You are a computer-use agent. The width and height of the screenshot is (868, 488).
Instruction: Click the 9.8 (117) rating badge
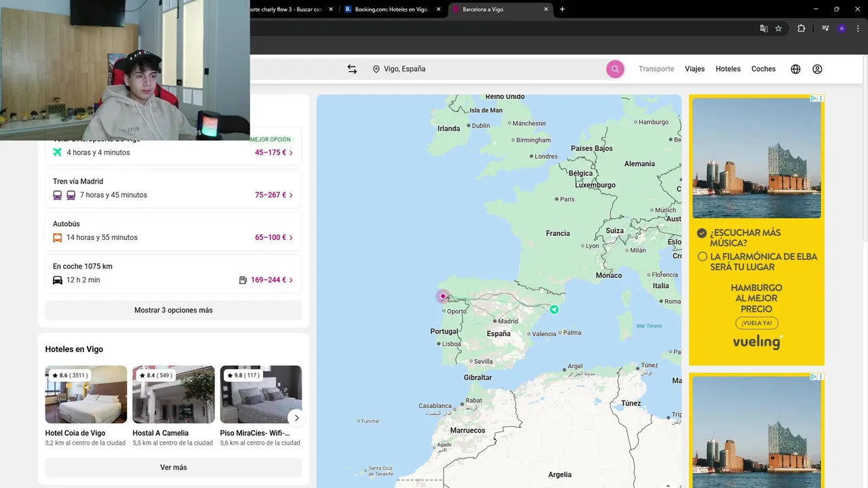click(244, 375)
